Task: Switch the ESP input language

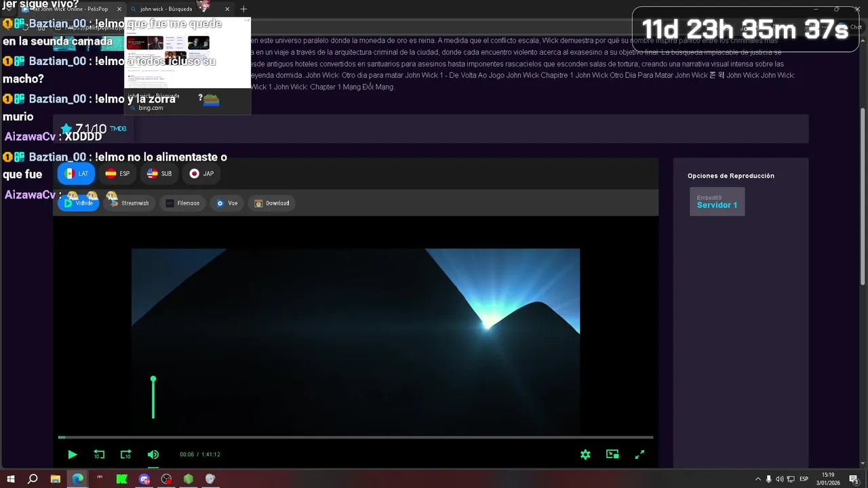Action: pyautogui.click(x=804, y=479)
